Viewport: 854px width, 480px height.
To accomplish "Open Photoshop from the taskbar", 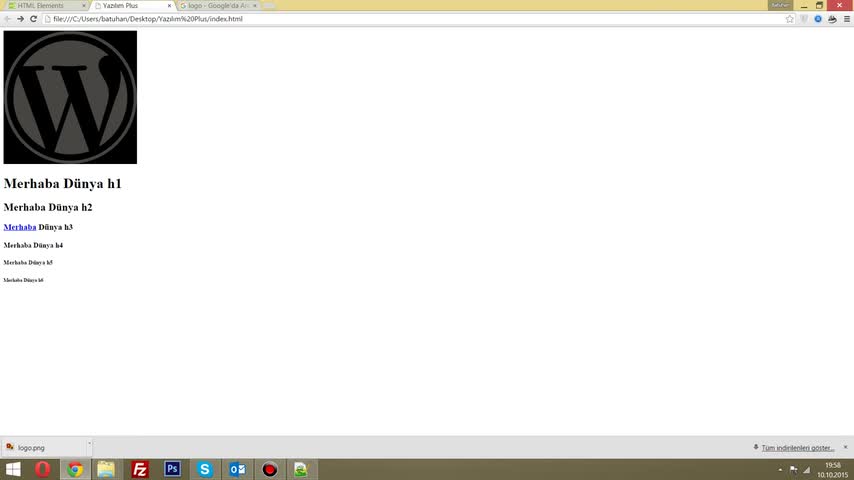I will pos(172,469).
